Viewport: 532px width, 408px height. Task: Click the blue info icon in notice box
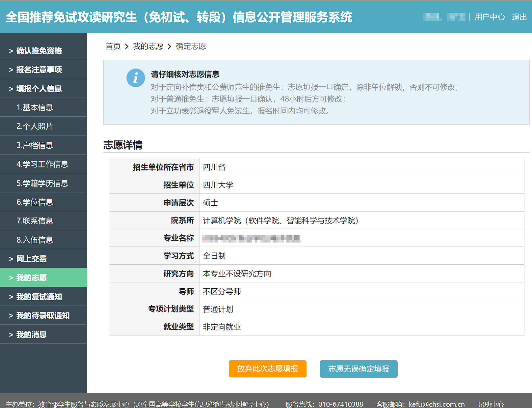click(136, 78)
